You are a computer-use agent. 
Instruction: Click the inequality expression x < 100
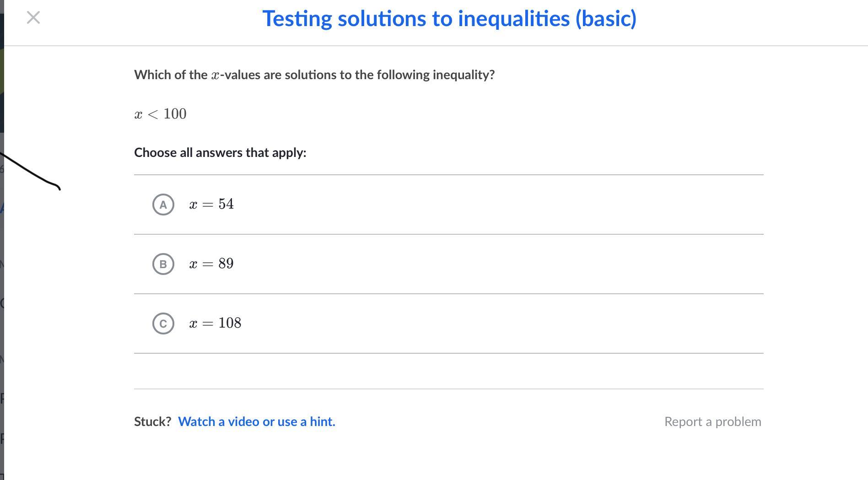(160, 114)
